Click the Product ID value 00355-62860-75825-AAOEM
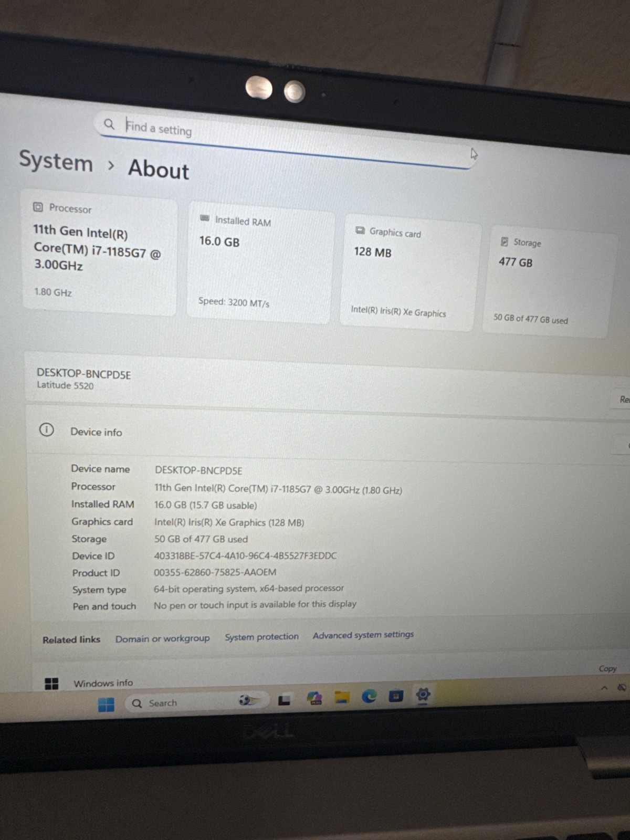Screen dimensions: 630x840 (x=215, y=572)
